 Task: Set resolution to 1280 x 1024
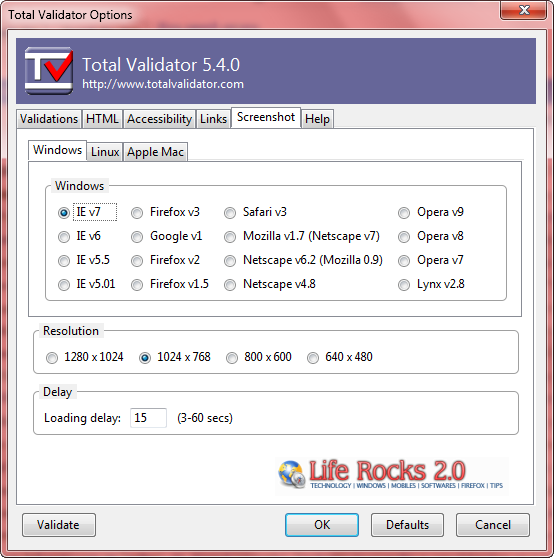click(52, 358)
